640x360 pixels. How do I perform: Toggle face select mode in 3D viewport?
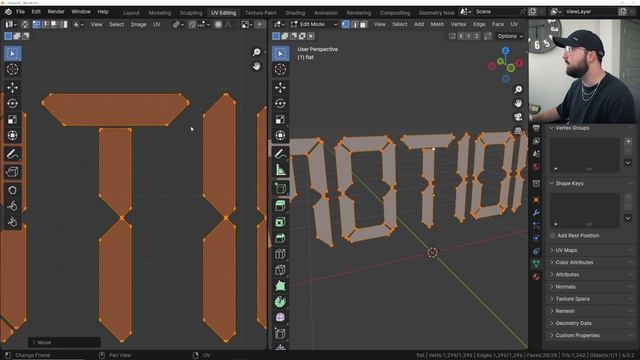tap(363, 24)
